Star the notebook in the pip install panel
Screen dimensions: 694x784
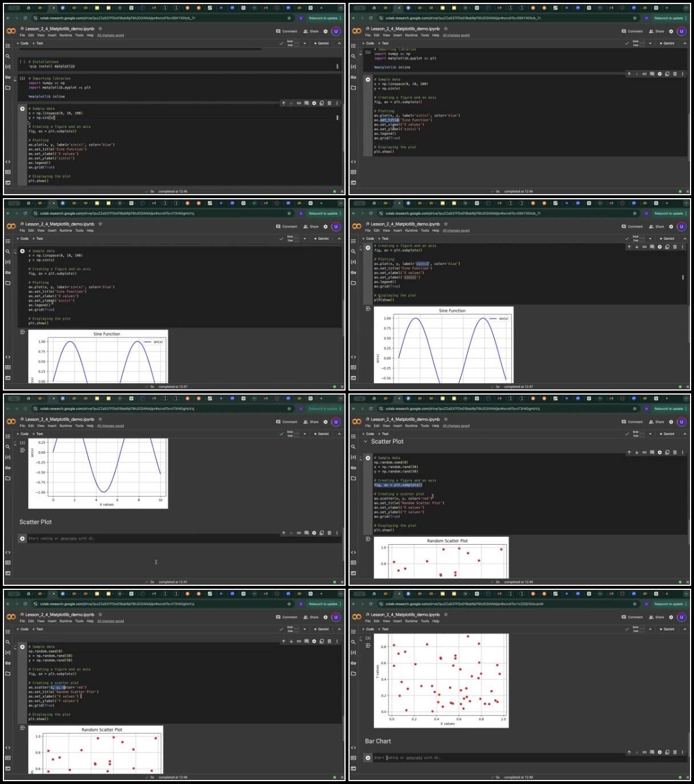pyautogui.click(x=101, y=28)
